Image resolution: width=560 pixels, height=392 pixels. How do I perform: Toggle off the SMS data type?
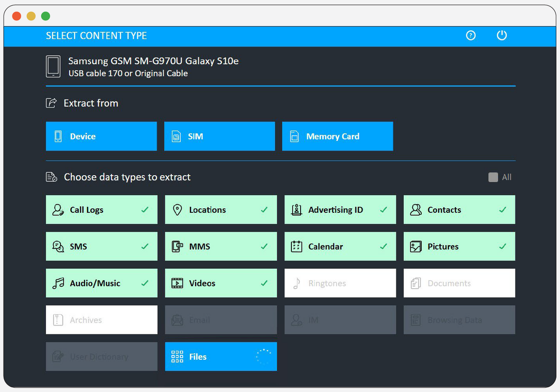[101, 246]
